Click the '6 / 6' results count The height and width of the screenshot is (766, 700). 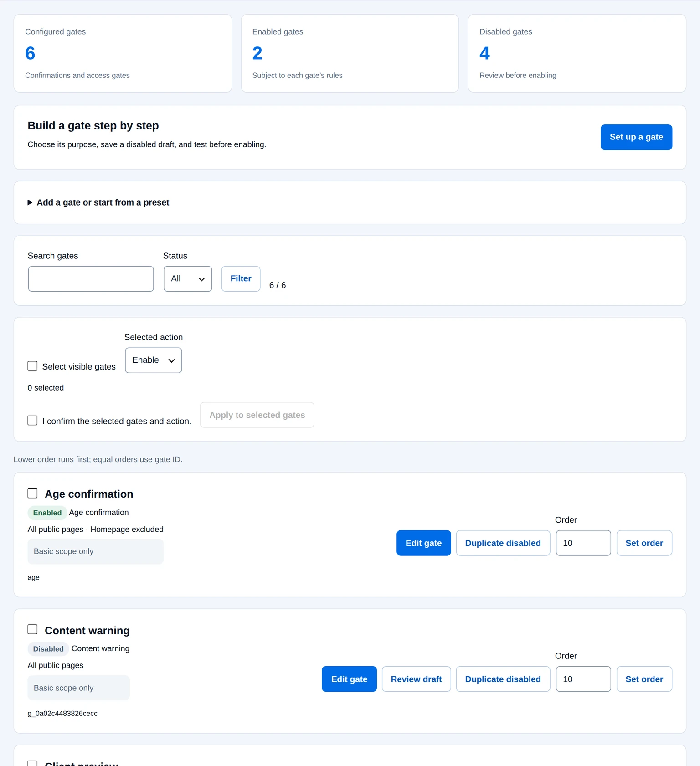tap(278, 285)
